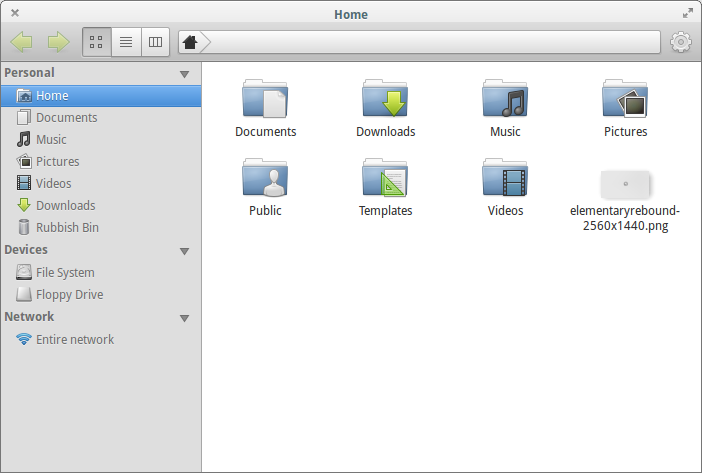Select File System in the sidebar
Screen dimensions: 702x473
tap(64, 272)
